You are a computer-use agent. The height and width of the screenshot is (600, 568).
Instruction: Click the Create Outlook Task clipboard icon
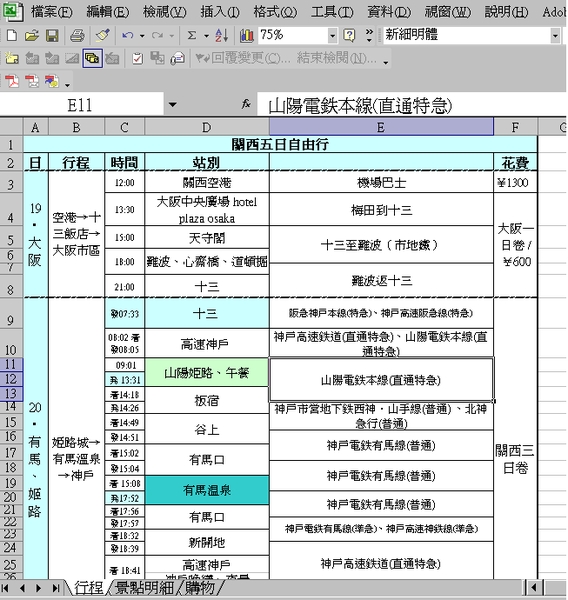coord(137,58)
